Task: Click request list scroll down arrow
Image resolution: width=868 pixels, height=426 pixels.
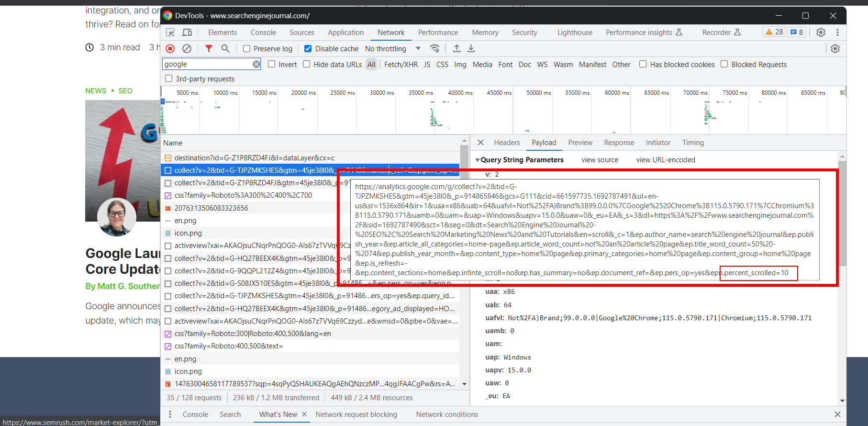Action: click(x=464, y=384)
